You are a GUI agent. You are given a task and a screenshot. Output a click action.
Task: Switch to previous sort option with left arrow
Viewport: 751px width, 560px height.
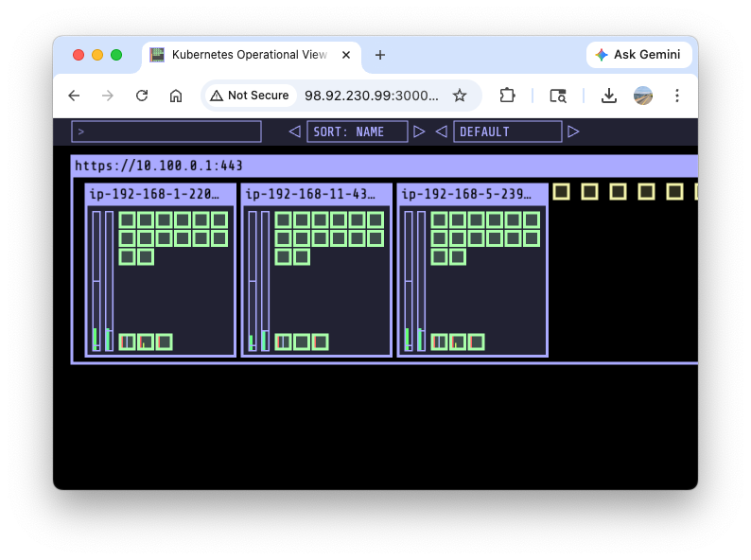coord(294,131)
